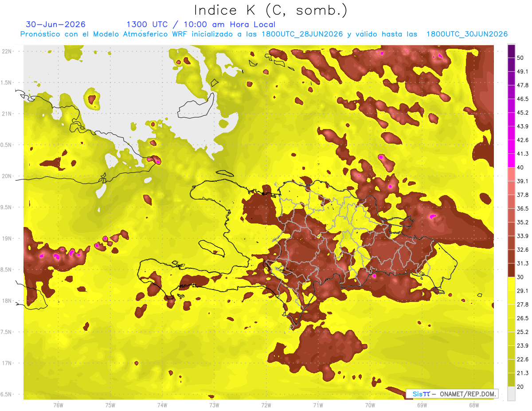532x411 pixels.
Task: Click the legend value 42.6
Action: tap(523, 140)
